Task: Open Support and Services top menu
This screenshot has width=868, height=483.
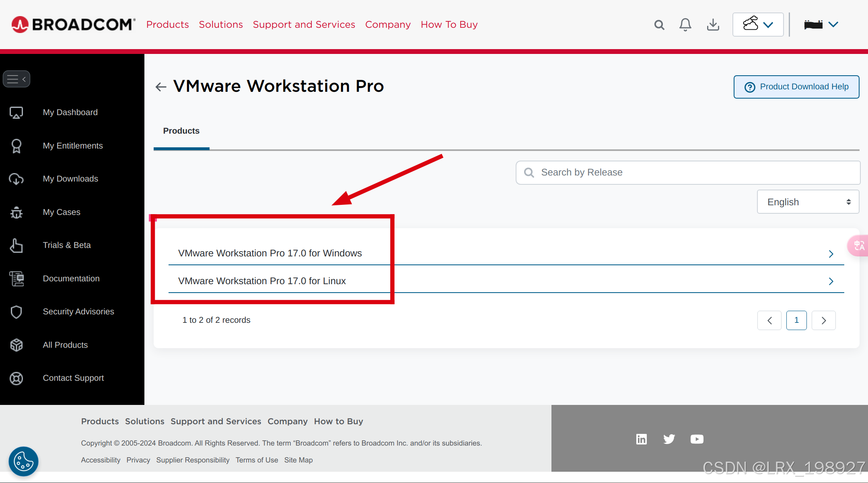Action: (x=304, y=25)
